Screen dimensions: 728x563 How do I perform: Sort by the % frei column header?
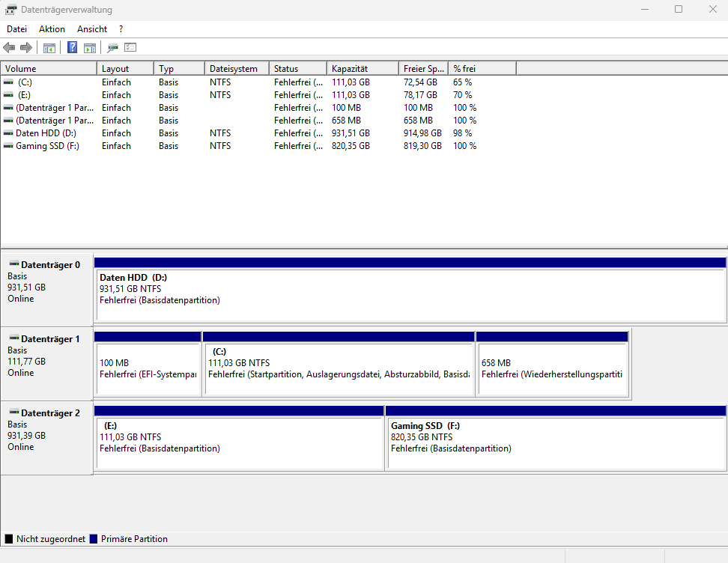482,69
